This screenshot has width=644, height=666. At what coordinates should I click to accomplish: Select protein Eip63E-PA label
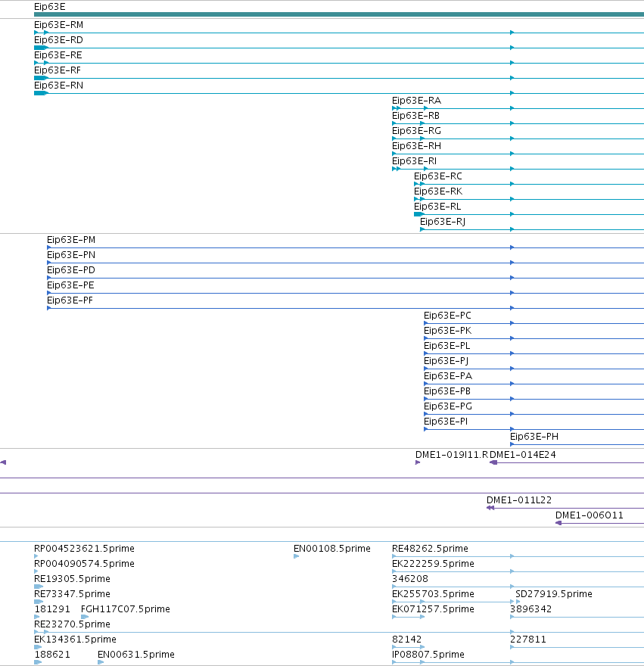(x=448, y=376)
